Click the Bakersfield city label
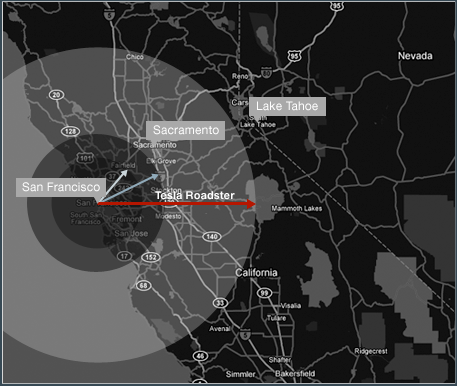Viewport: 457px width, 386px height. [x=295, y=374]
